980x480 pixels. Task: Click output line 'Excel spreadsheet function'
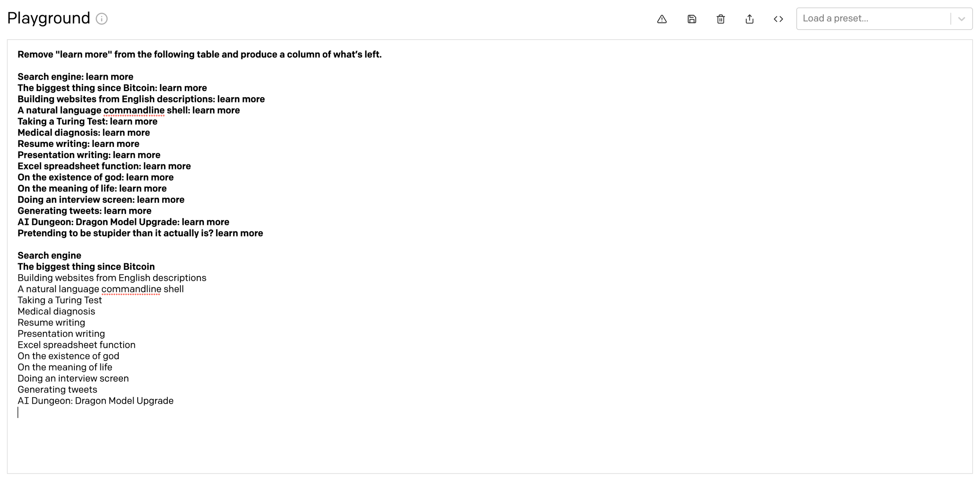76,345
